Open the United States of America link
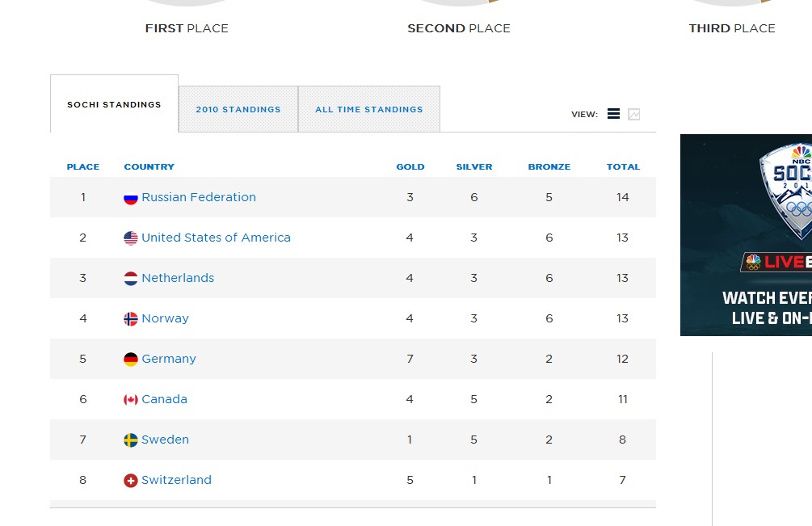Screen dimensions: 812x526 pyautogui.click(x=216, y=238)
